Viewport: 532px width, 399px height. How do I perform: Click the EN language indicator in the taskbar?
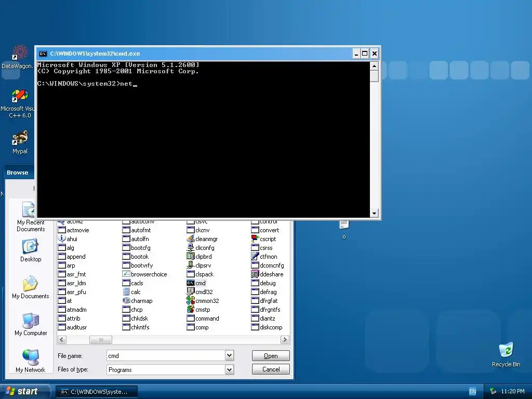point(472,392)
